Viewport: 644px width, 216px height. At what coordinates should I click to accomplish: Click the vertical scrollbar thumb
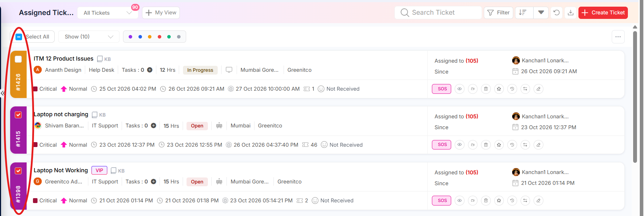click(x=635, y=97)
